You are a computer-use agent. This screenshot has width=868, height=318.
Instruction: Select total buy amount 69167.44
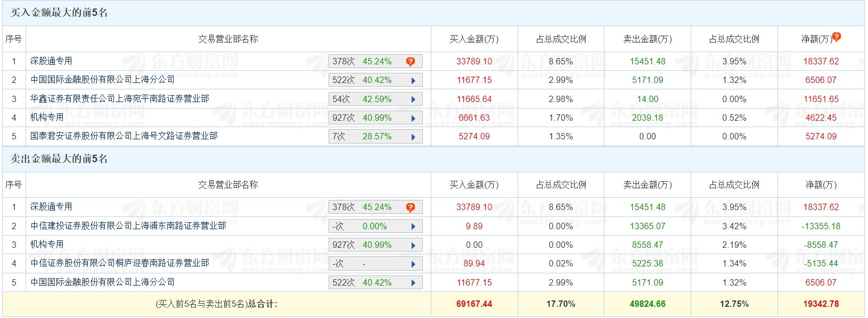(x=474, y=304)
